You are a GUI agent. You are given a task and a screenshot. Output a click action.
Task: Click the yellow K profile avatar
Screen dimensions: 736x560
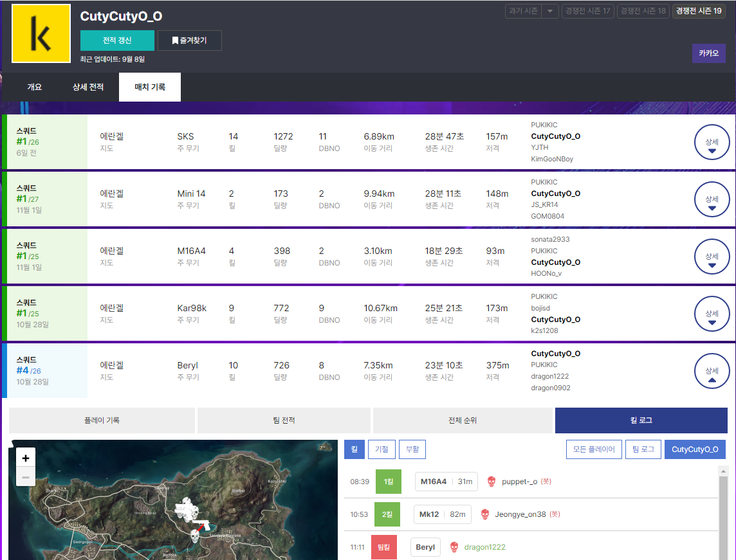[41, 33]
